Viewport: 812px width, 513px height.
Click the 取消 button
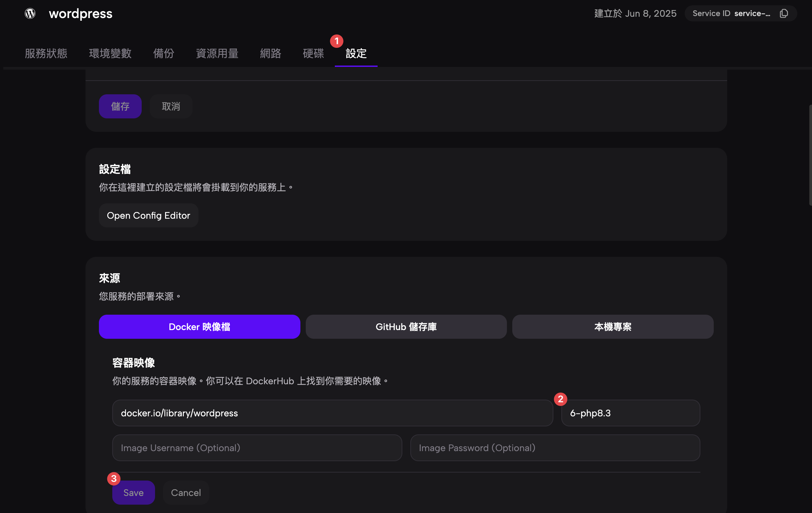click(x=171, y=106)
